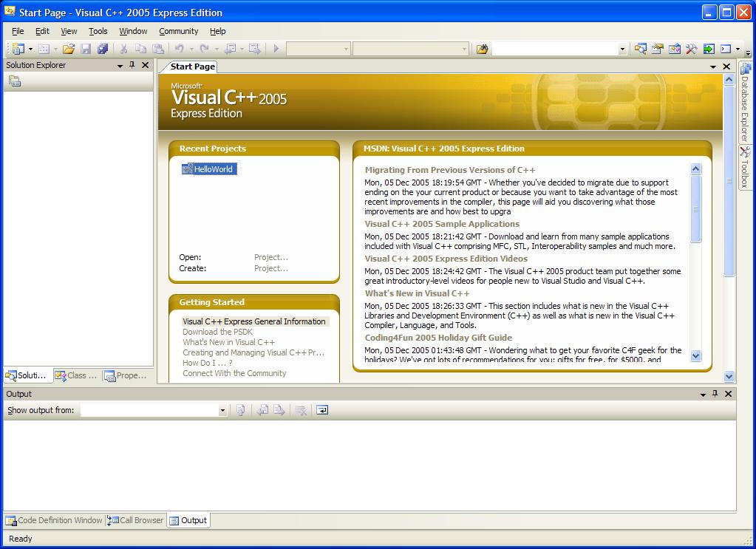Click the Copy toolbar icon
The image size is (756, 549).
tap(141, 49)
